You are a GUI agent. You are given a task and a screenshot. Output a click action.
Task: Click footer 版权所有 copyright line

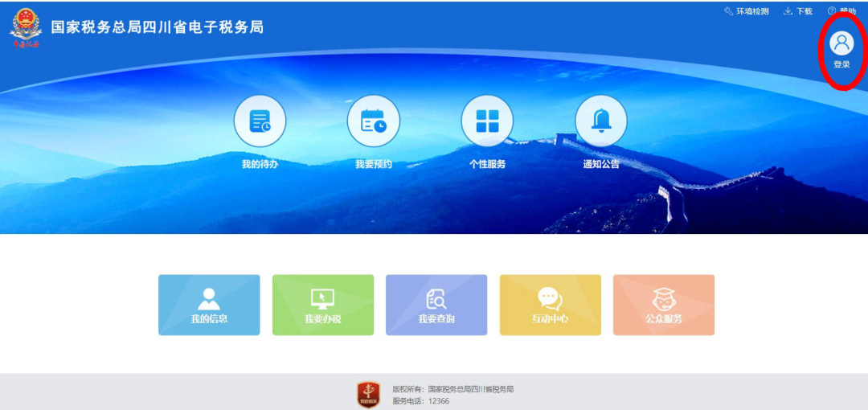[x=453, y=389]
